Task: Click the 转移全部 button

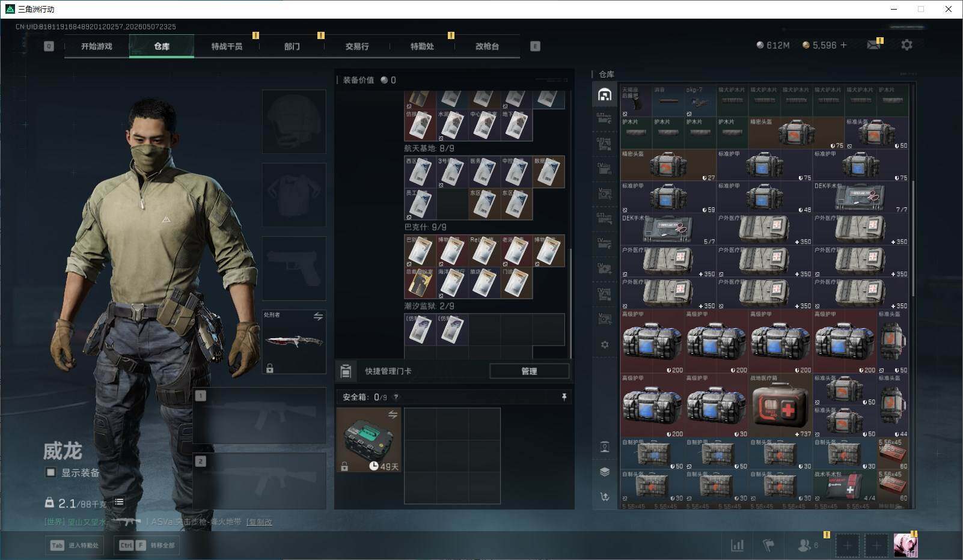Action: [147, 546]
